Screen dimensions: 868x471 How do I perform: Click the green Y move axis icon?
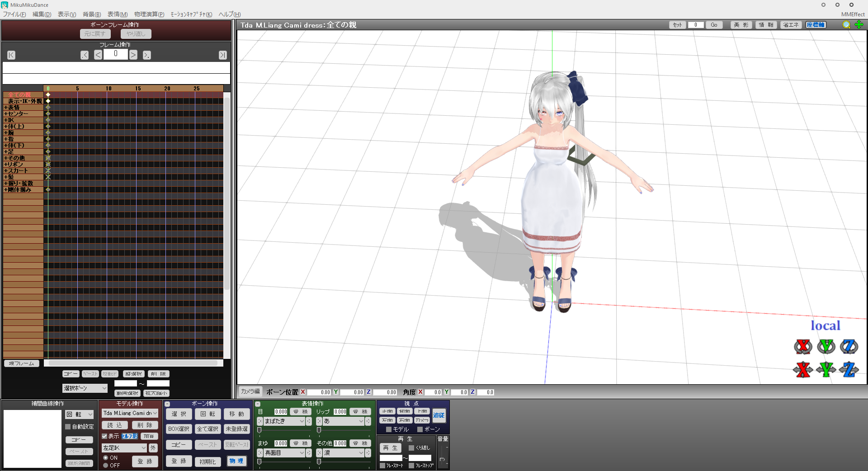(826, 370)
